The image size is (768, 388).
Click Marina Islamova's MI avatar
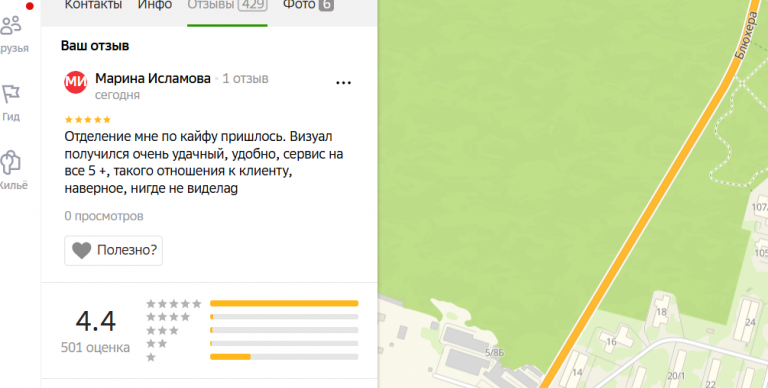click(75, 82)
